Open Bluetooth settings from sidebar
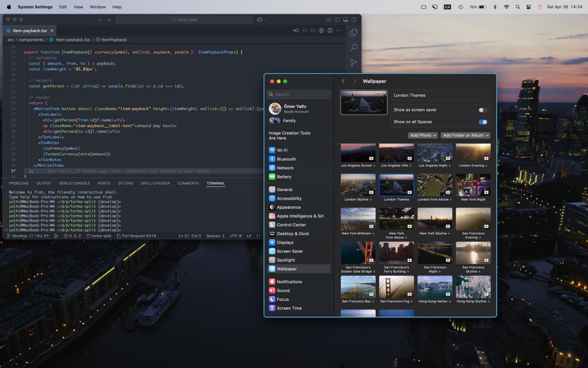This screenshot has width=588, height=368. tap(286, 159)
